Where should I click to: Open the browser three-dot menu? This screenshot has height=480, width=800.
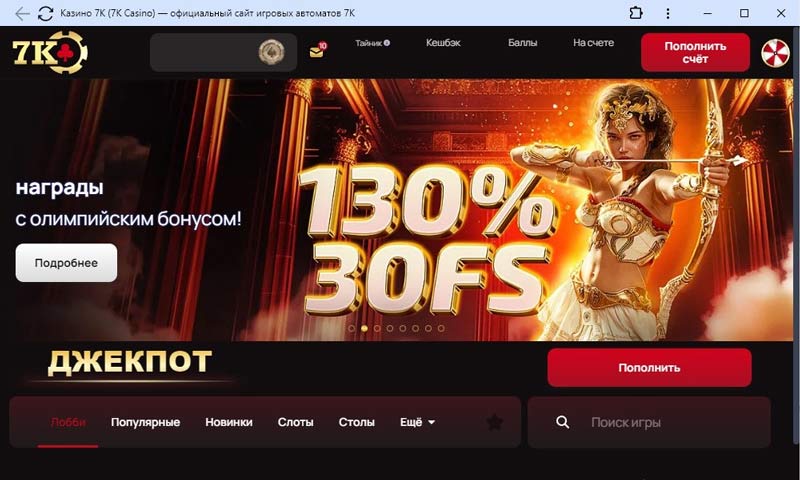tap(667, 13)
